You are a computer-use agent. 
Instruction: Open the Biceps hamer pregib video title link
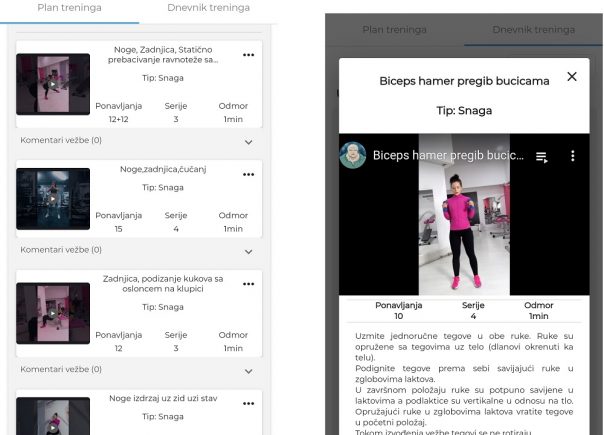(x=448, y=156)
